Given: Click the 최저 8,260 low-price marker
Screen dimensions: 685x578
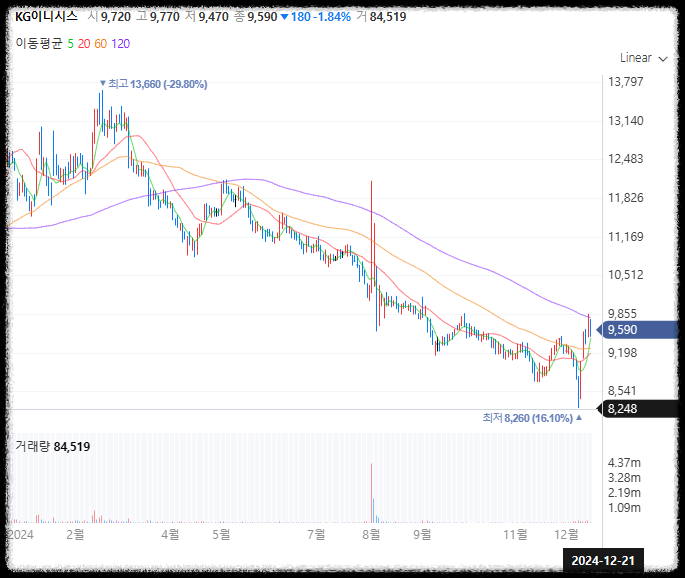Looking at the screenshot, I should point(532,418).
